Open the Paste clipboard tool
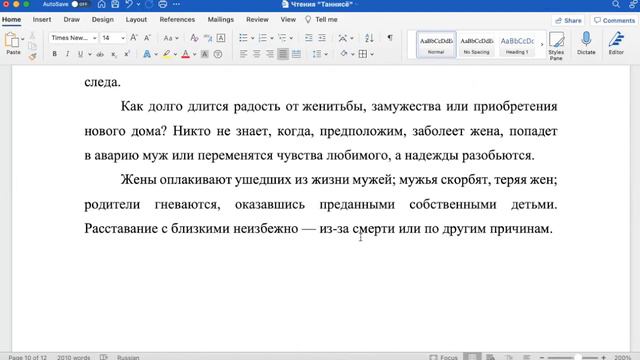 coord(13,43)
